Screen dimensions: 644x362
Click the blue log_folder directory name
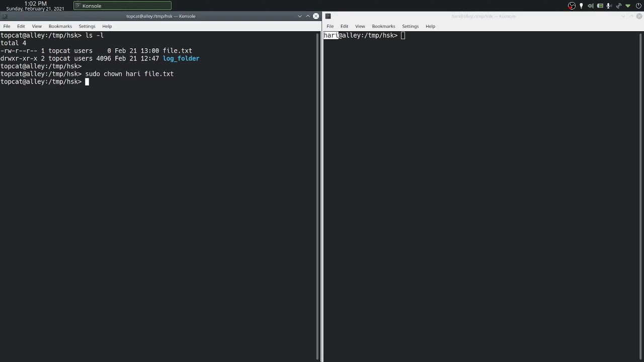coord(181,58)
